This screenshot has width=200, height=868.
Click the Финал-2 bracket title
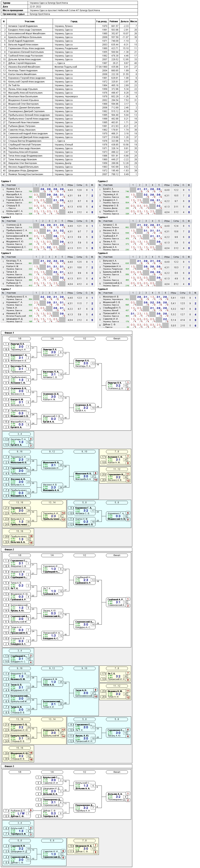pyautogui.click(x=9, y=549)
